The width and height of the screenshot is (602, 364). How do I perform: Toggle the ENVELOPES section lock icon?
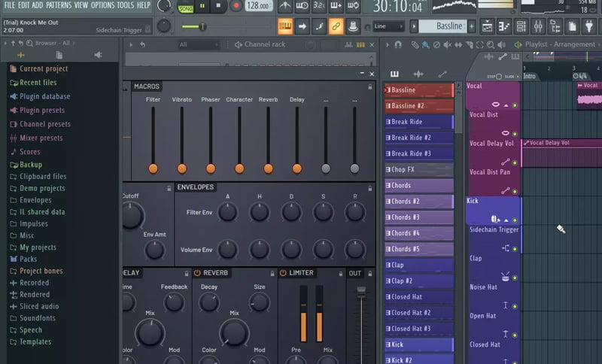(x=370, y=188)
